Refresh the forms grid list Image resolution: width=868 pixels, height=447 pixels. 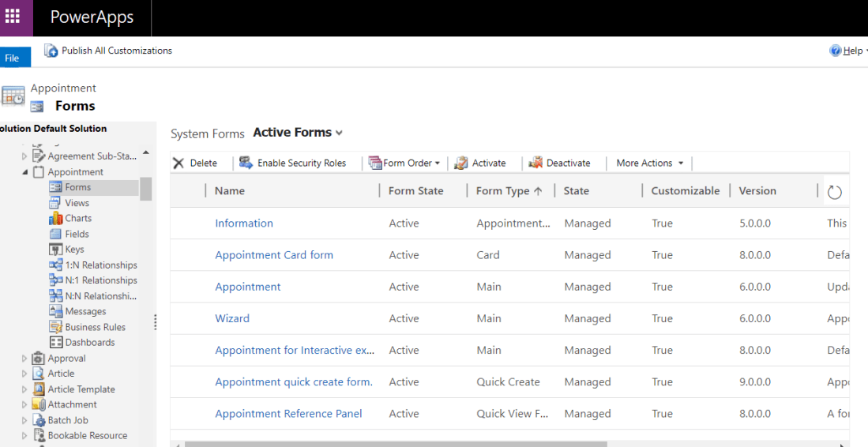click(x=834, y=192)
